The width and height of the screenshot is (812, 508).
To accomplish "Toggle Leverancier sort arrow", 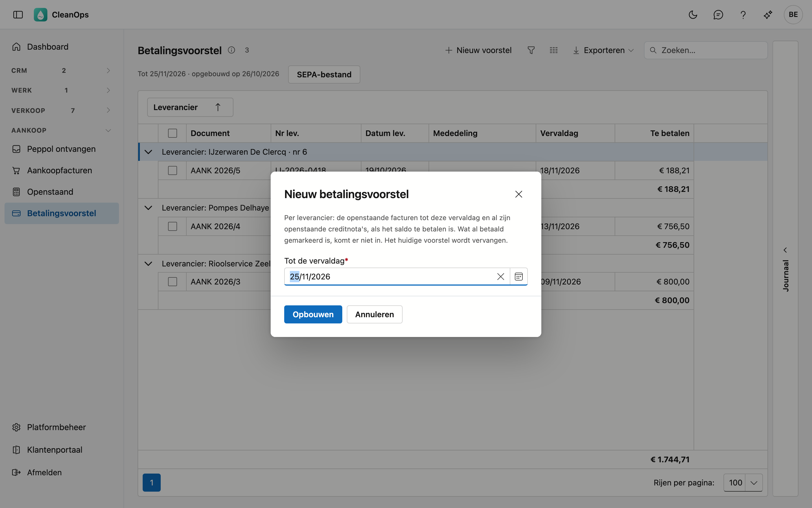I will pos(218,107).
